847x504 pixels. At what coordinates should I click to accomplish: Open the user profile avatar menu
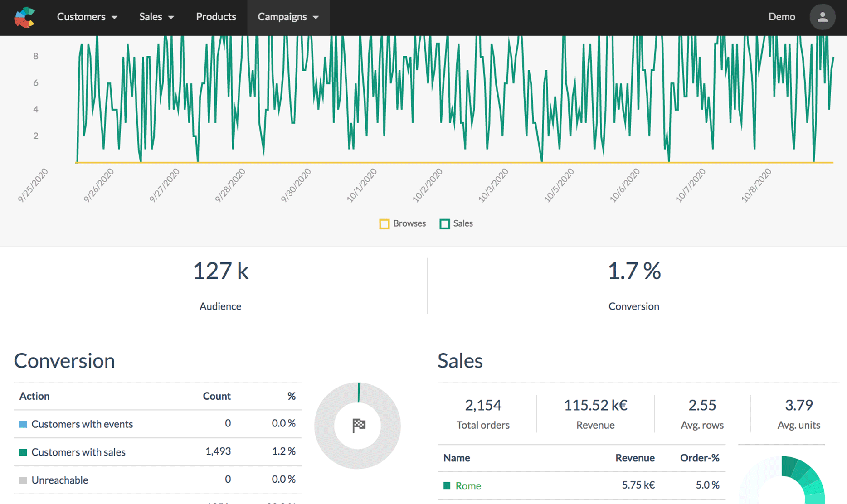click(822, 17)
